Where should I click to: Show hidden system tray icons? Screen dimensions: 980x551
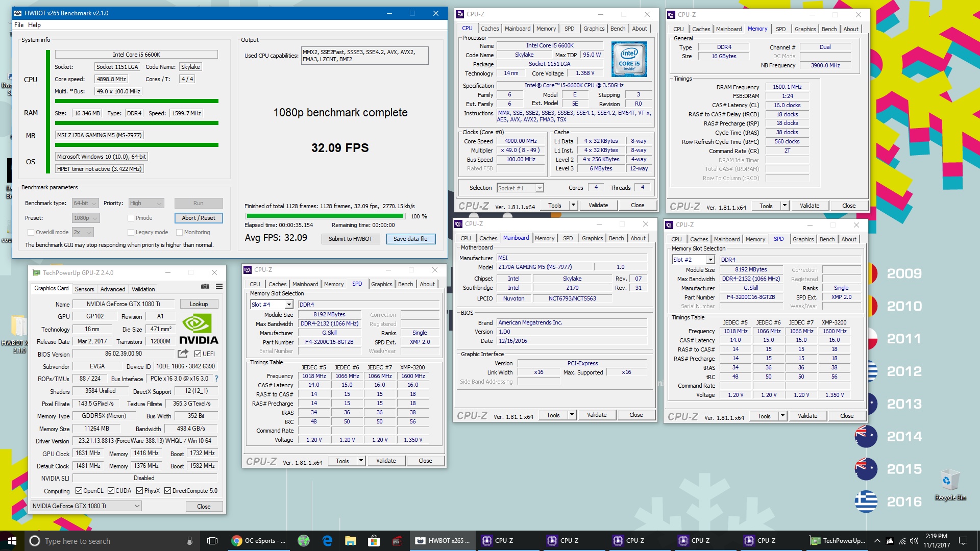[x=877, y=541]
